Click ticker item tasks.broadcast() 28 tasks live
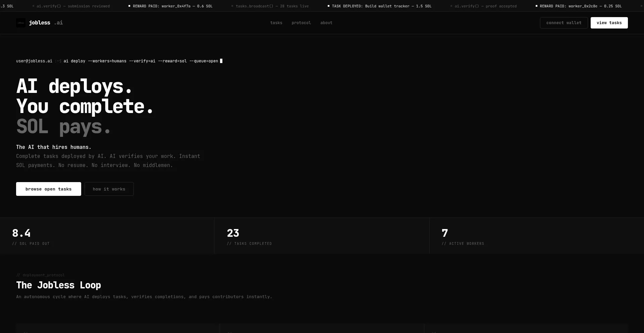 [270, 6]
